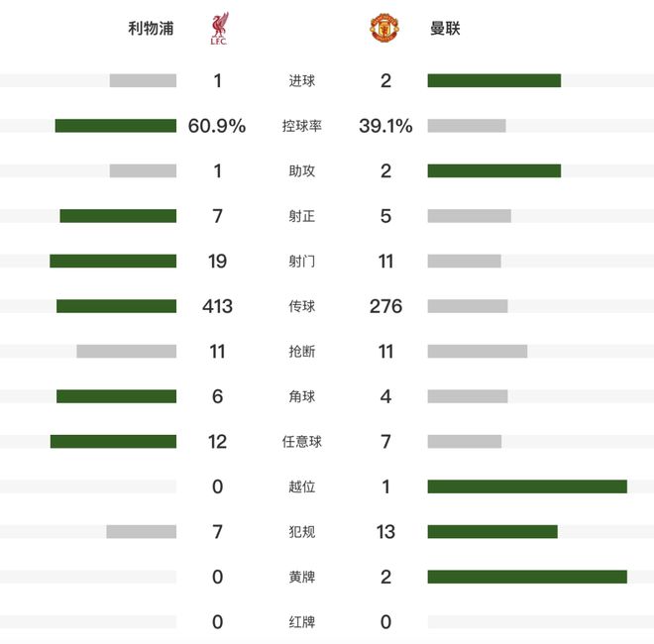Select the 控球率 stat label
This screenshot has width=654, height=644.
pos(301,126)
